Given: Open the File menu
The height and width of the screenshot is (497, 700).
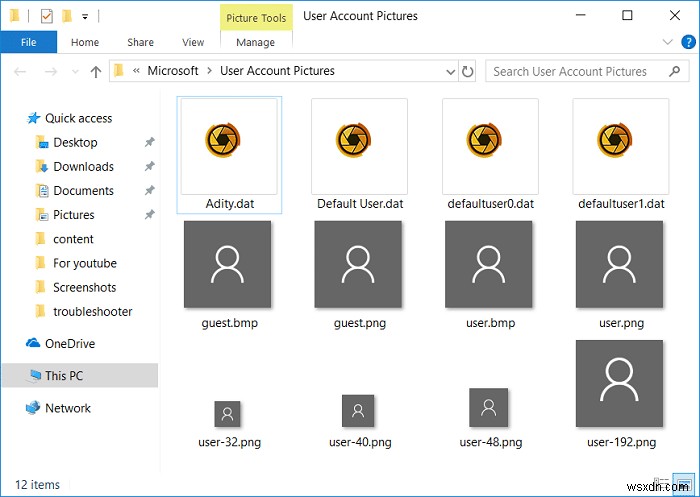Looking at the screenshot, I should click(x=28, y=43).
